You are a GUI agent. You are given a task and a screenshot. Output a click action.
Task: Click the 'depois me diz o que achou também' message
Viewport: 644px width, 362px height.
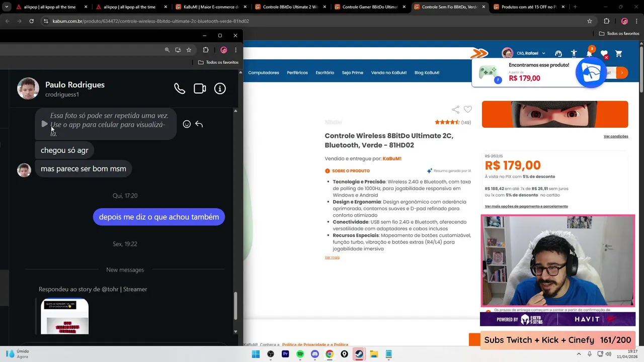pyautogui.click(x=159, y=217)
